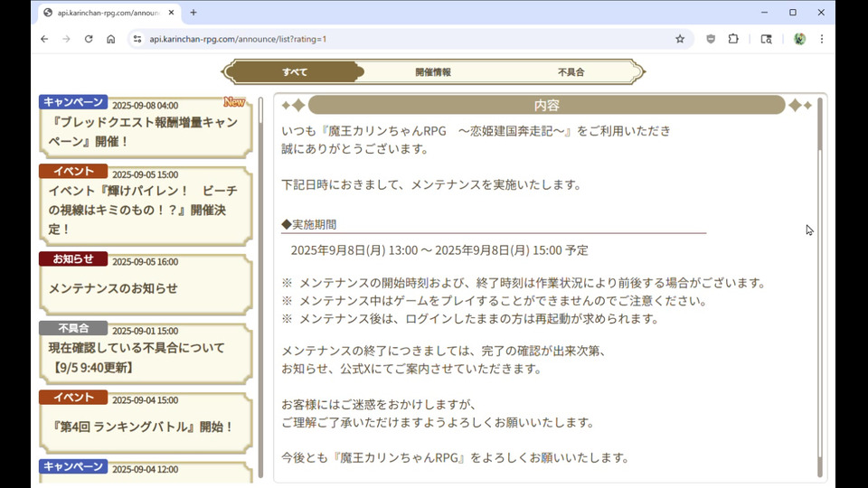Open the profile avatar menu

click(799, 39)
